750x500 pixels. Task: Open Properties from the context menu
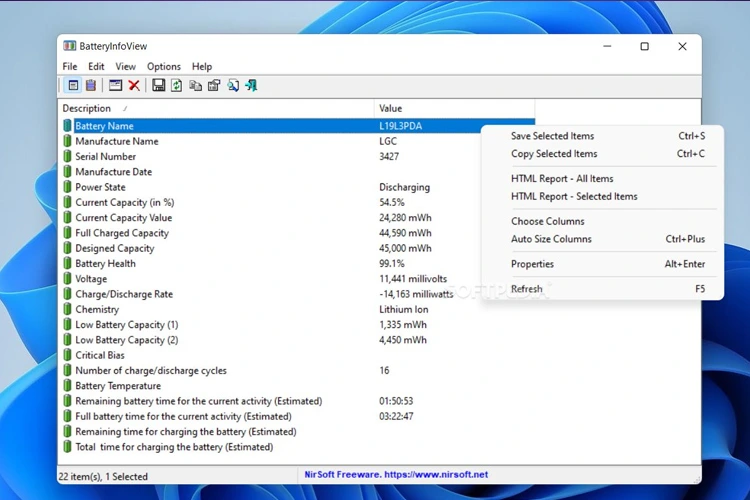[603, 264]
